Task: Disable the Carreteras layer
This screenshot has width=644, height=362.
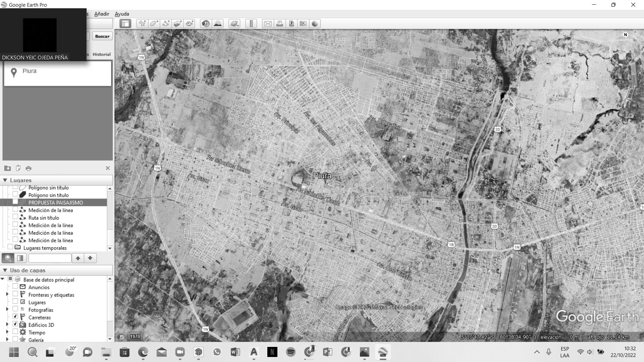Action: 15,316
